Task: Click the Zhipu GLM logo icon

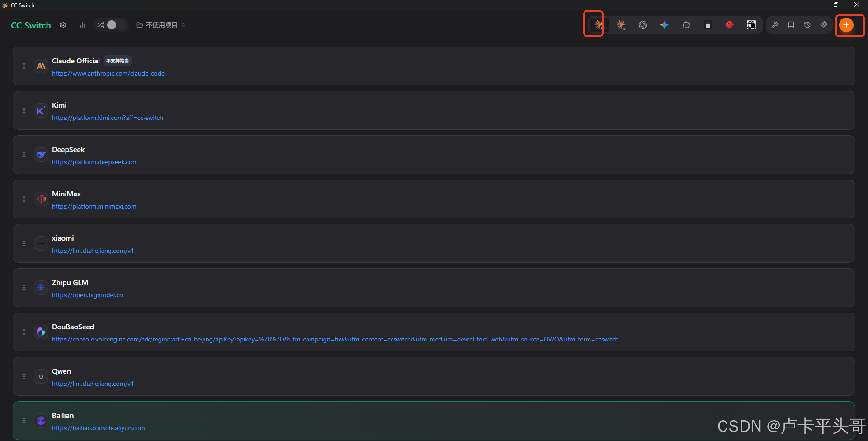Action: click(x=41, y=288)
